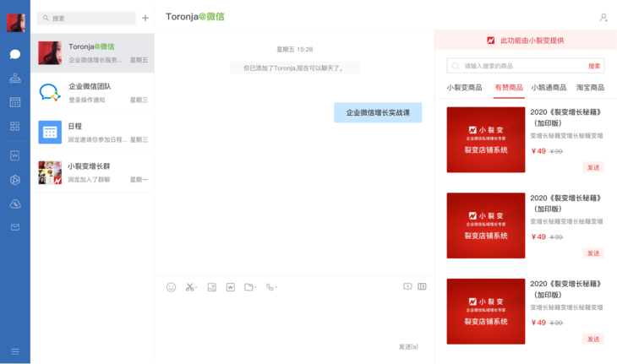The height and width of the screenshot is (364, 617).
Task: Click 发送 on the first product card
Action: pyautogui.click(x=593, y=167)
